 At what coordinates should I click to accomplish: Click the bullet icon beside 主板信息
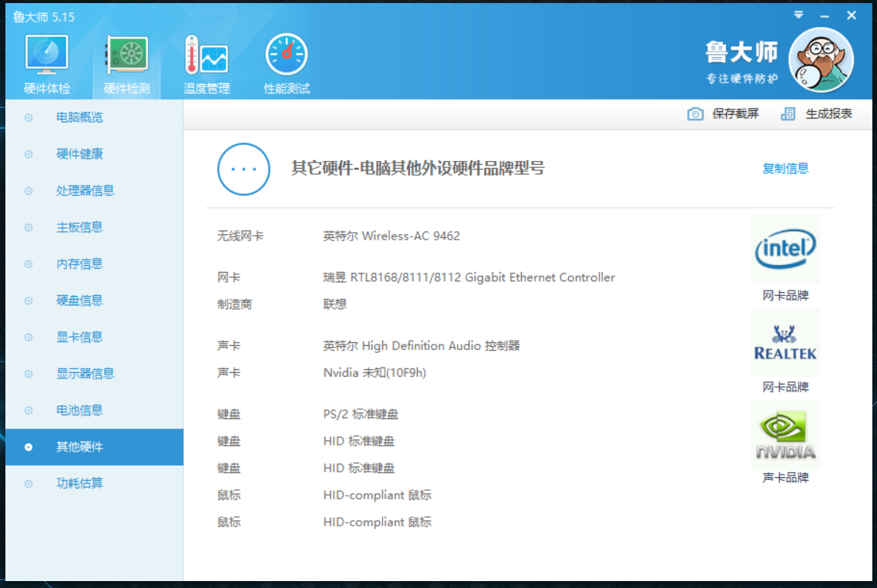[x=29, y=227]
